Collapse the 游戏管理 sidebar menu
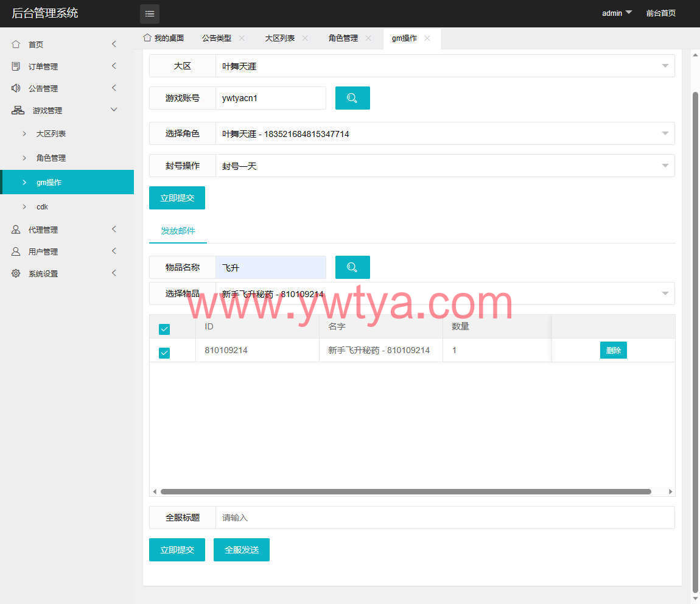This screenshot has width=700, height=604. [114, 110]
